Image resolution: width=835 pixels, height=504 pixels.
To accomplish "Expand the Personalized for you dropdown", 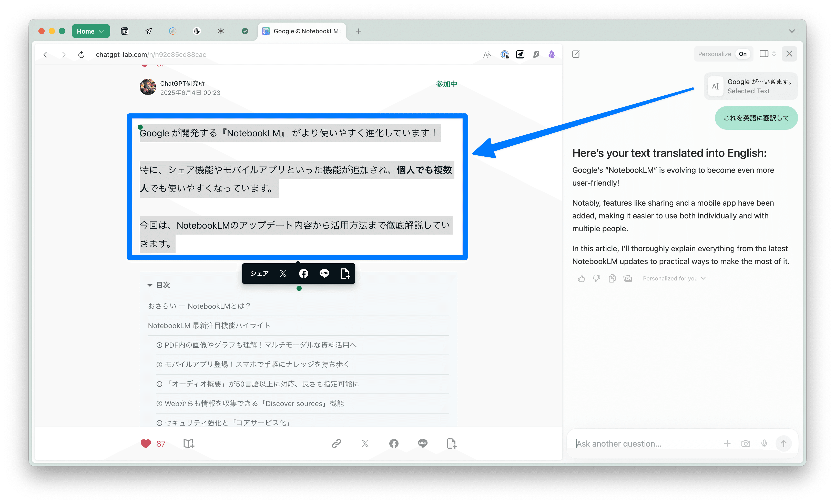I will 674,278.
